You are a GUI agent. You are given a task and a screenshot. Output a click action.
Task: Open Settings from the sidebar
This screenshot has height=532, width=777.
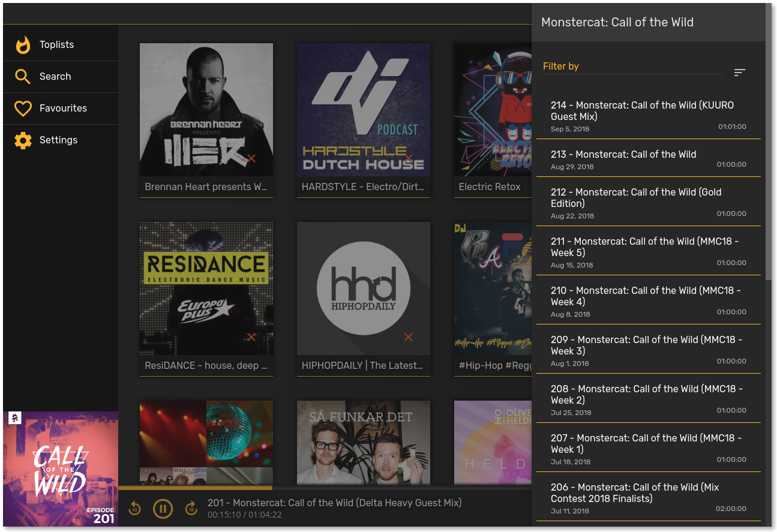pyautogui.click(x=61, y=140)
